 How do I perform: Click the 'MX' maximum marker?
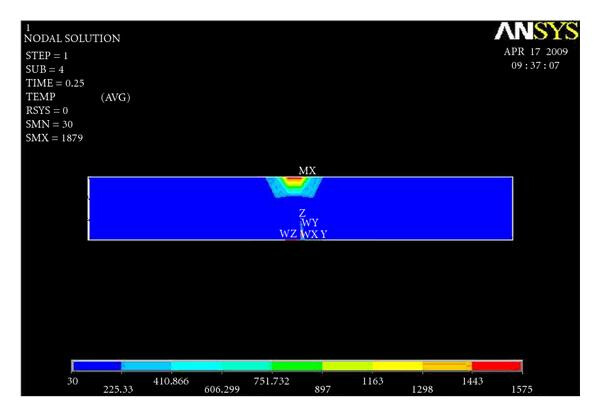click(307, 171)
